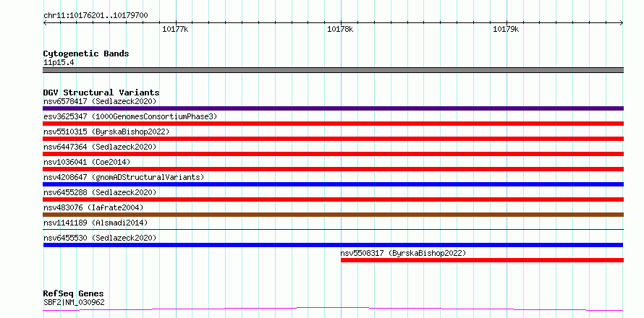
Task: Open nsv483076 (Iafrate2004) label
Action: pyautogui.click(x=93, y=207)
